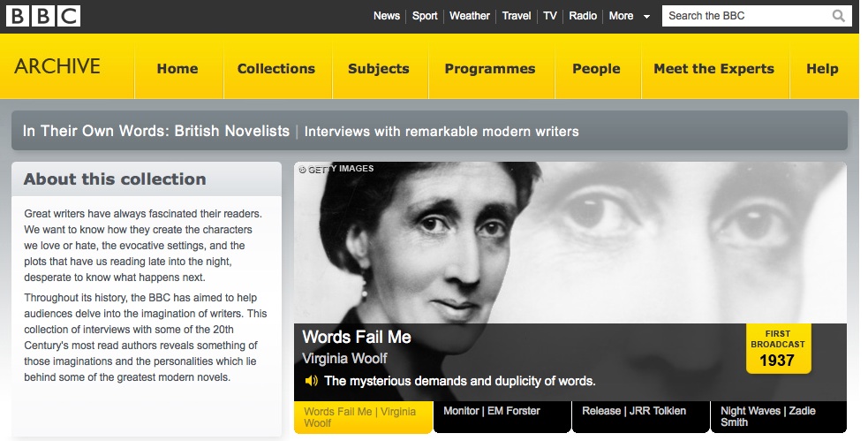
Task: Select the Words Fail Me | Virginia Woolf tab
Action: (x=363, y=416)
